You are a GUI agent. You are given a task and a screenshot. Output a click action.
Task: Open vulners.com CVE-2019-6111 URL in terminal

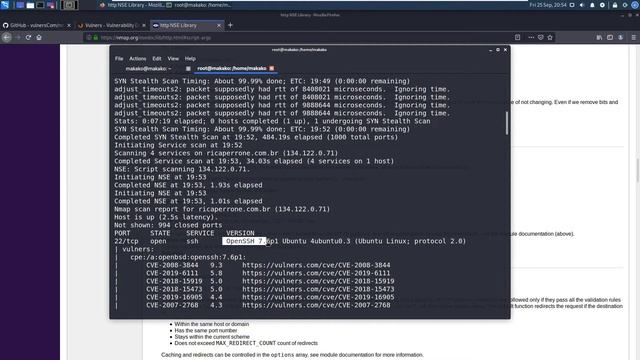tap(316, 273)
